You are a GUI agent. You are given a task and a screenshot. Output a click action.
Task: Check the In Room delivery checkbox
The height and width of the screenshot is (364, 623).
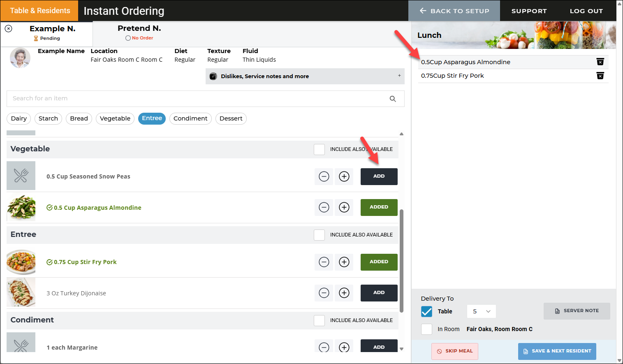click(426, 329)
